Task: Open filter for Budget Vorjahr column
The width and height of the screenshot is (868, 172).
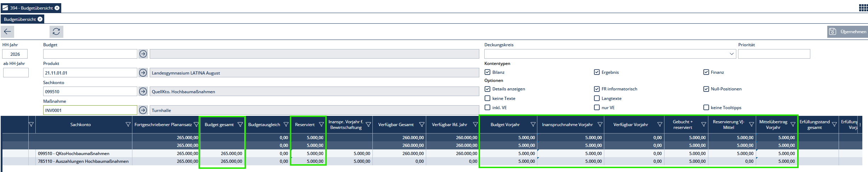Action: (x=533, y=125)
